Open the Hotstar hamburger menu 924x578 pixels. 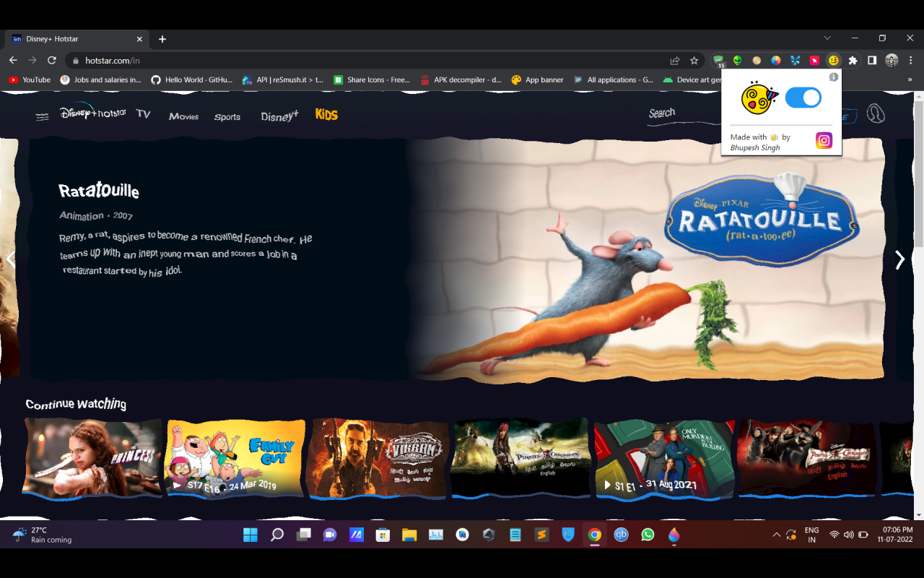point(43,116)
